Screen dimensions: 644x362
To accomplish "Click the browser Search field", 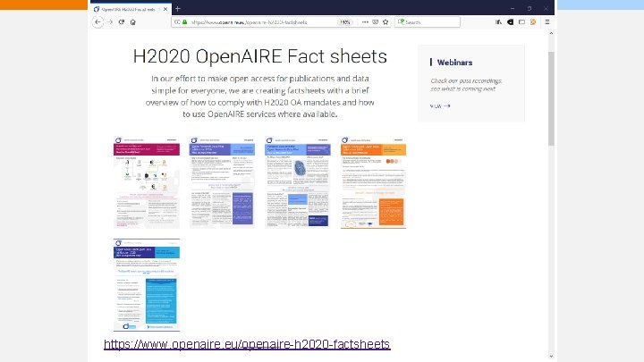I will point(428,22).
